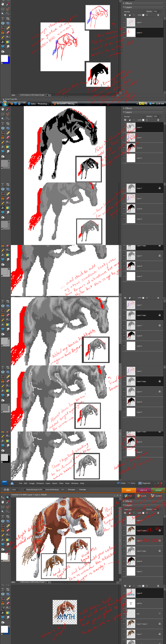Expand Show Project Bin above the Windows taskbar
Viewport: 166px width, 644px height.
click(10, 99)
